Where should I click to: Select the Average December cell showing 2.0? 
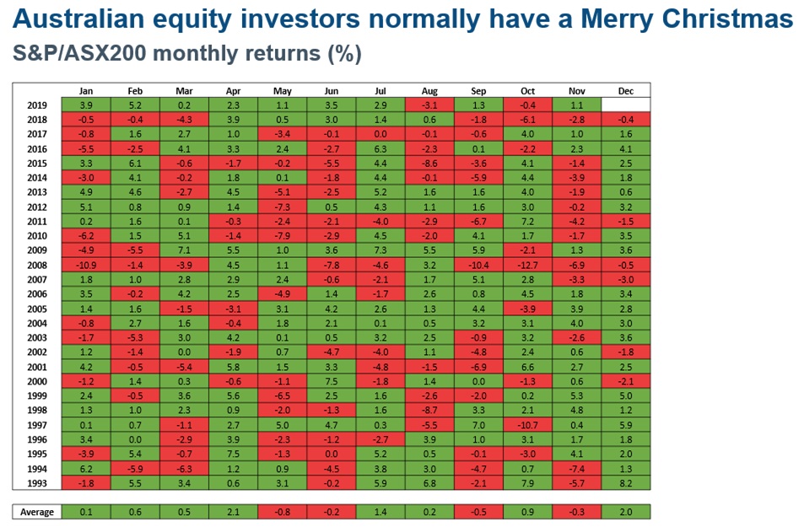[626, 512]
